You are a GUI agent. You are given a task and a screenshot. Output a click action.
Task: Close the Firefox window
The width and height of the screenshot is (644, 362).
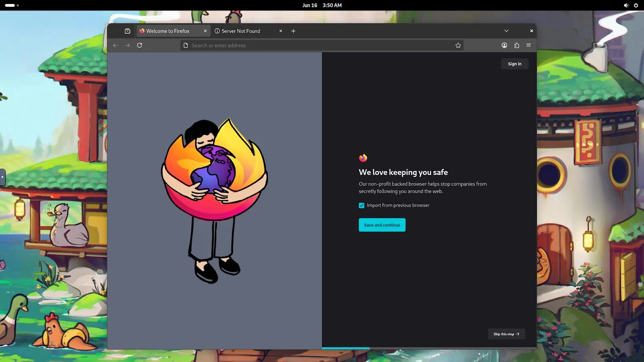point(531,31)
